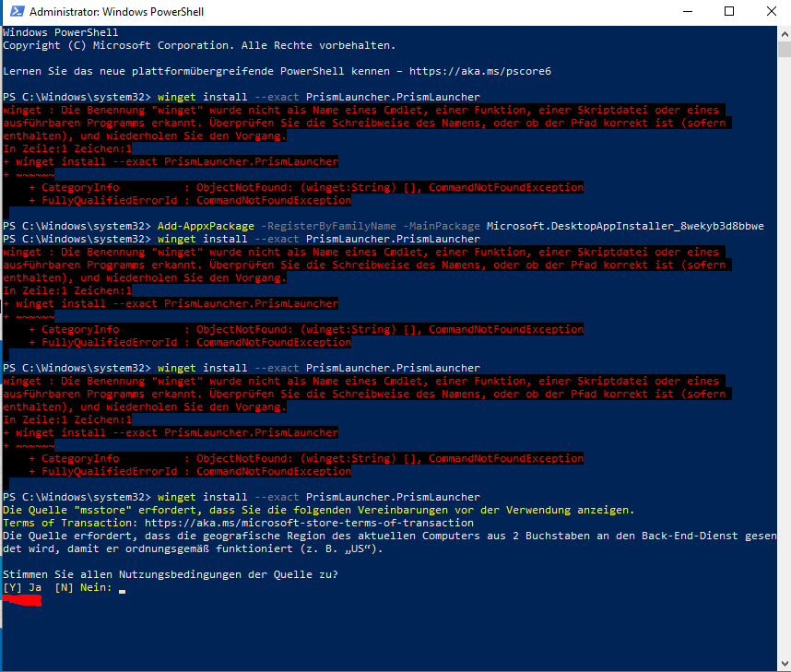Viewport: 791px width, 672px height.
Task: Click the PowerShell icon in title bar
Action: pyautogui.click(x=15, y=12)
